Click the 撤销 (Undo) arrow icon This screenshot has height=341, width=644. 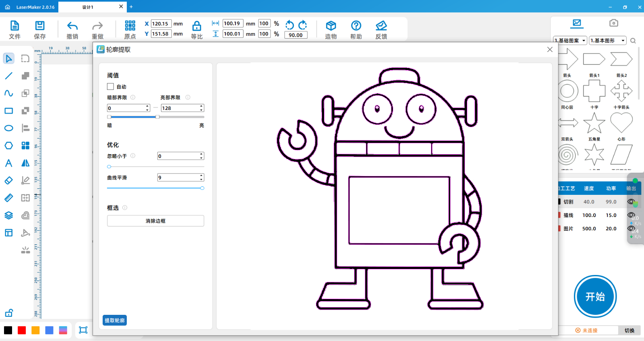72,26
